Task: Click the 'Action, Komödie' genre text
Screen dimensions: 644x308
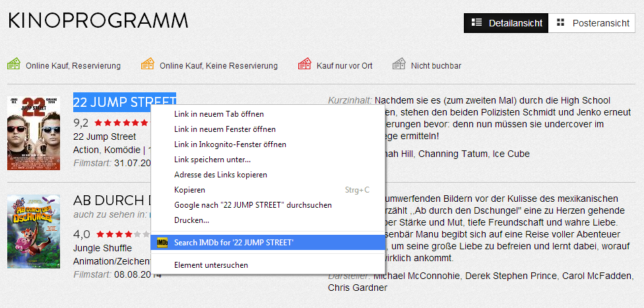Action: 107,150
